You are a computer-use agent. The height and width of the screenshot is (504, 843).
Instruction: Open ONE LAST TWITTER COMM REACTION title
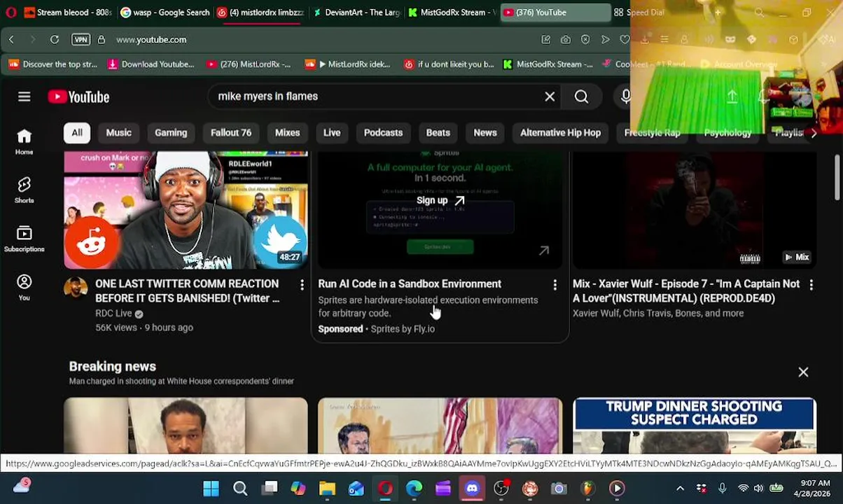pyautogui.click(x=187, y=290)
